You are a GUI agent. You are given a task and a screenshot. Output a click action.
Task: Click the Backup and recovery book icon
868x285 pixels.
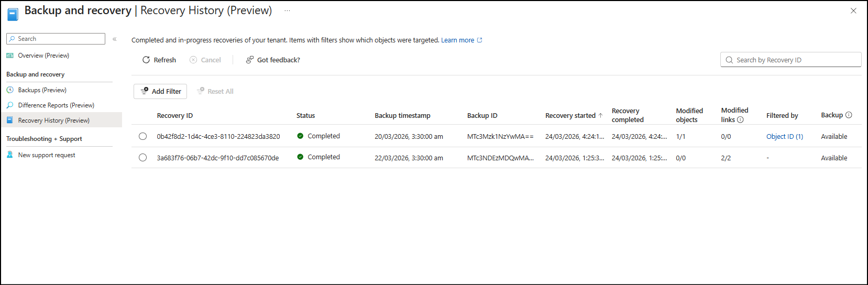pos(13,14)
